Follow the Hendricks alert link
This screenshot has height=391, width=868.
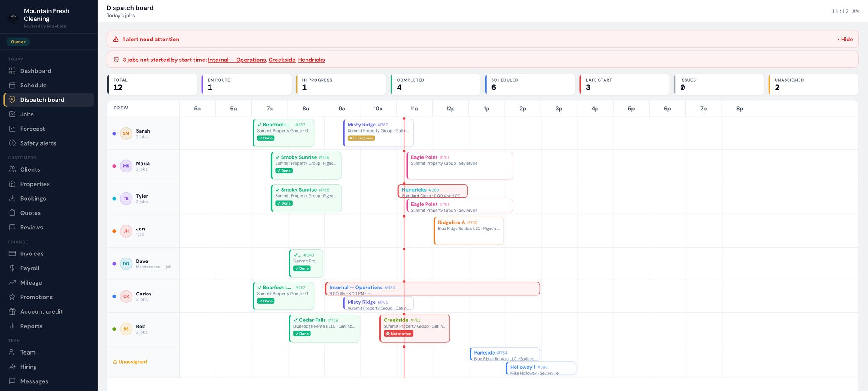click(x=311, y=60)
